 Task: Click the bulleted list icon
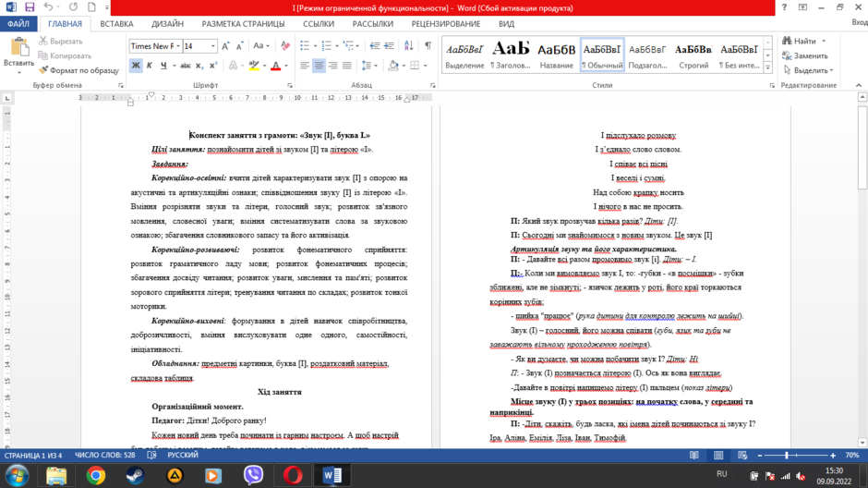(x=305, y=46)
